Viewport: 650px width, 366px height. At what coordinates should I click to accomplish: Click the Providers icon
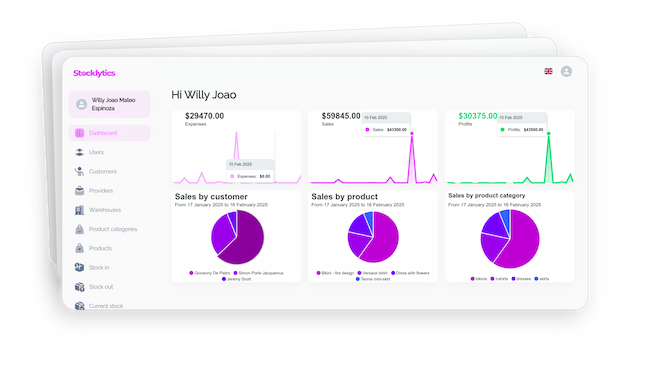click(x=79, y=191)
